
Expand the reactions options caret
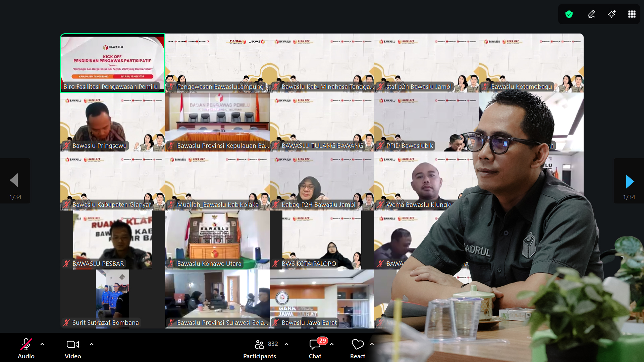[372, 344]
